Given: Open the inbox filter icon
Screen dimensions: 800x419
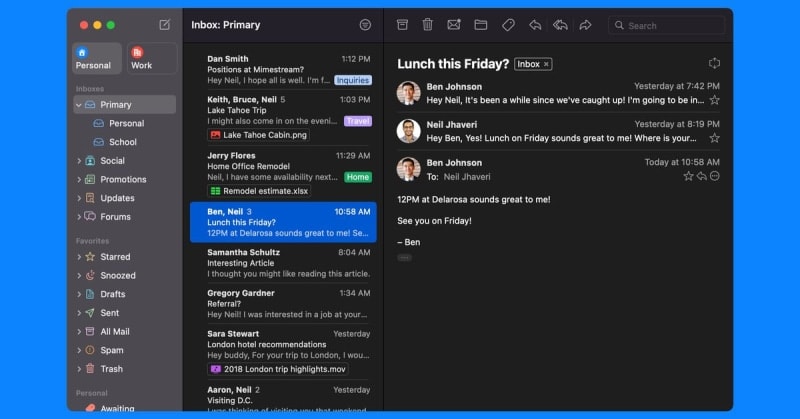Looking at the screenshot, I should pyautogui.click(x=365, y=25).
